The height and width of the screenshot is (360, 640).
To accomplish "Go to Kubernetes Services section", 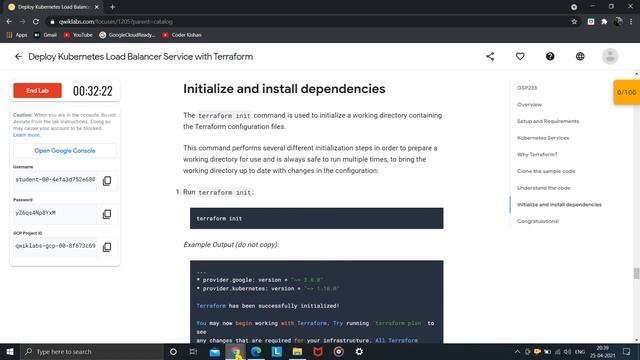I will point(543,138).
